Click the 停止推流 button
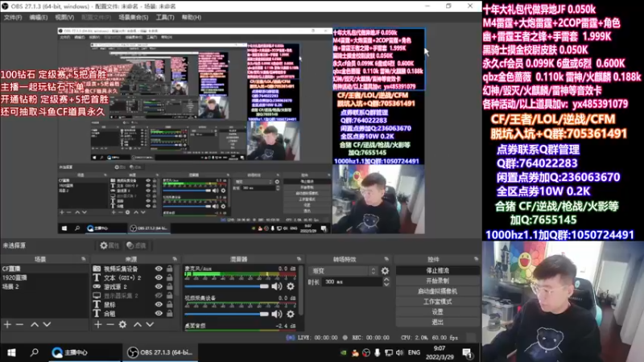This screenshot has height=362, width=644. 438,270
